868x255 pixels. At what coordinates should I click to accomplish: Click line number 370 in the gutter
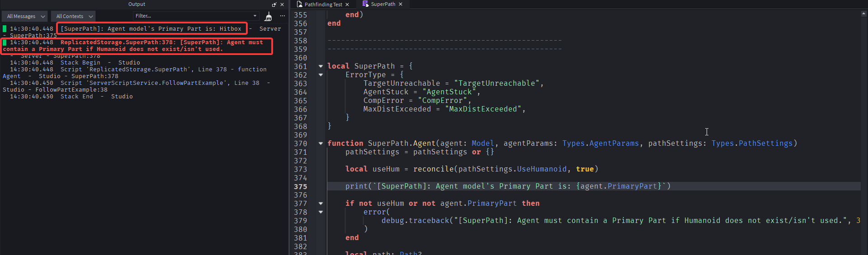pyautogui.click(x=300, y=144)
